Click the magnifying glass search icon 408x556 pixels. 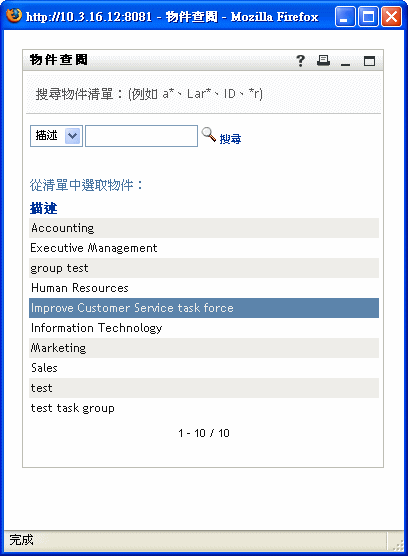tap(208, 135)
